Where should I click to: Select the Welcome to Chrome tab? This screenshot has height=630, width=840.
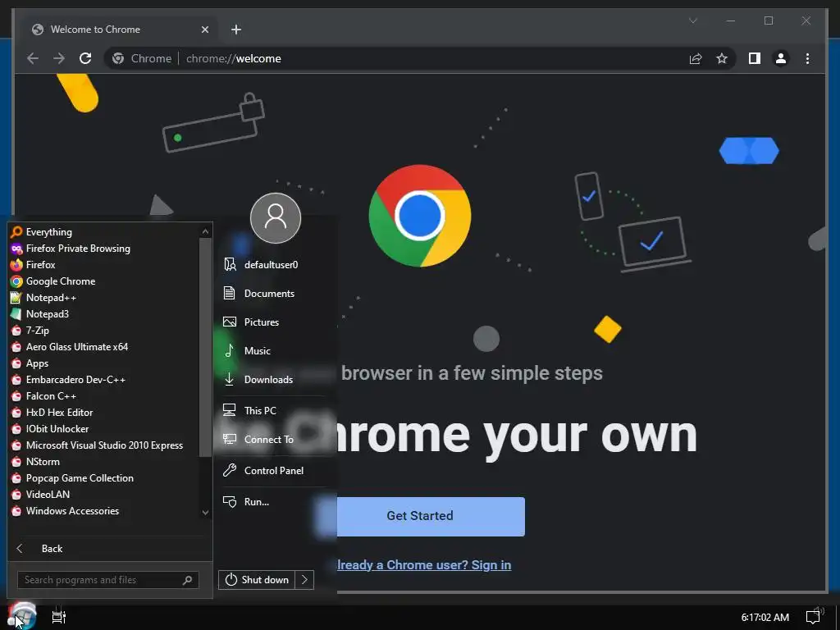pos(119,30)
